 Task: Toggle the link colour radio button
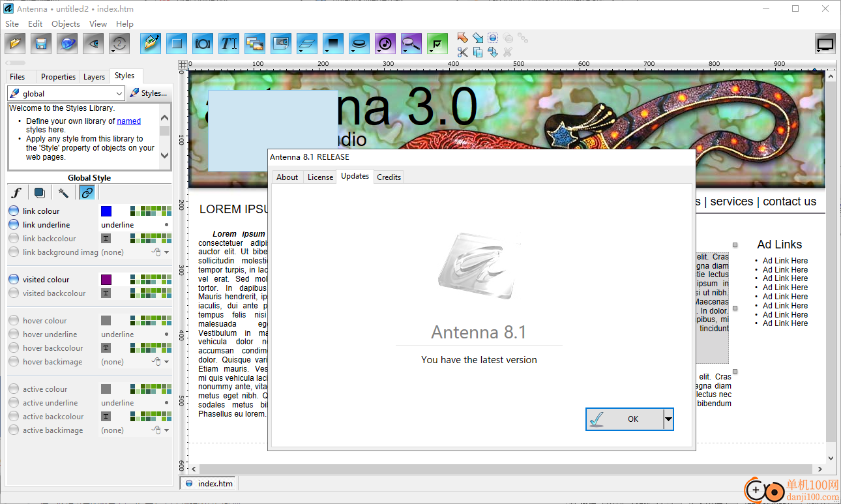coord(14,211)
